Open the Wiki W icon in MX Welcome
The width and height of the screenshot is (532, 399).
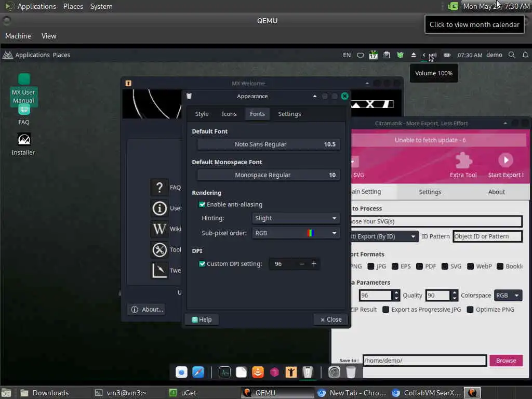(x=159, y=229)
